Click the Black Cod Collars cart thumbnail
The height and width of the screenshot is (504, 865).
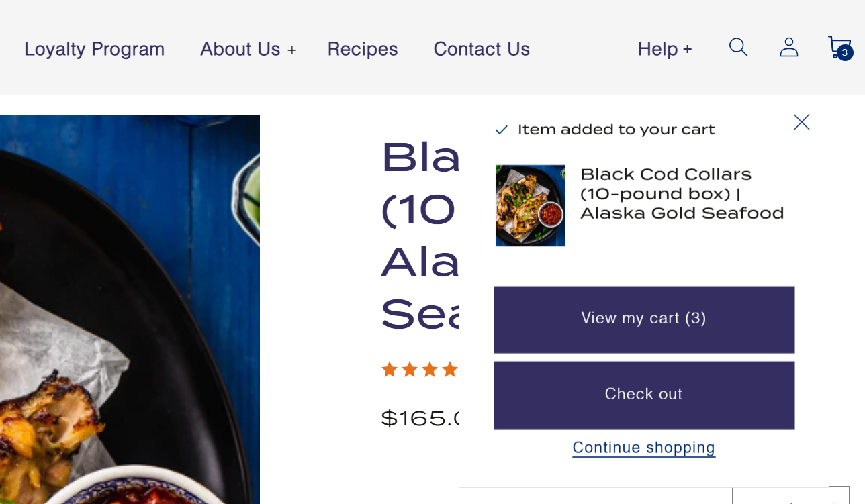click(530, 205)
